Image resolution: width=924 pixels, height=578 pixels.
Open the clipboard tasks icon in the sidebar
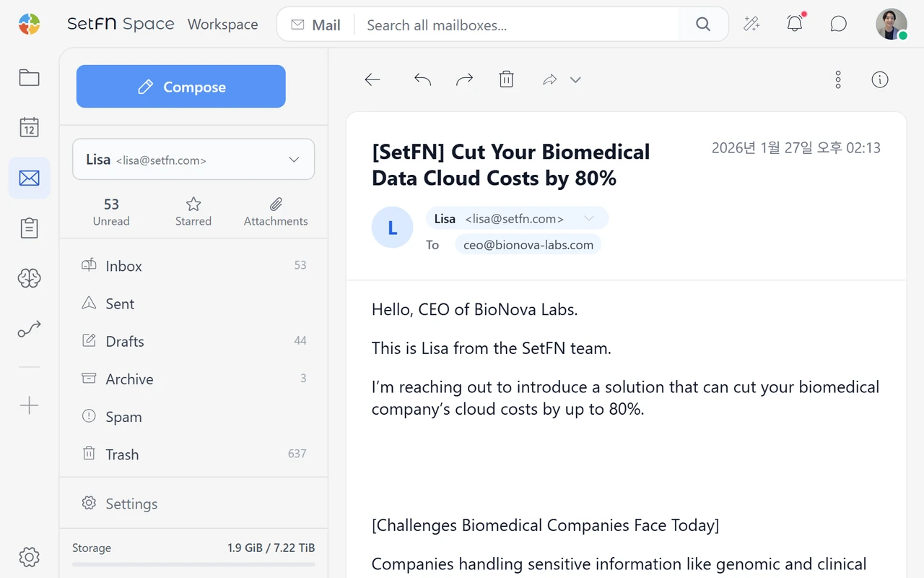tap(29, 228)
